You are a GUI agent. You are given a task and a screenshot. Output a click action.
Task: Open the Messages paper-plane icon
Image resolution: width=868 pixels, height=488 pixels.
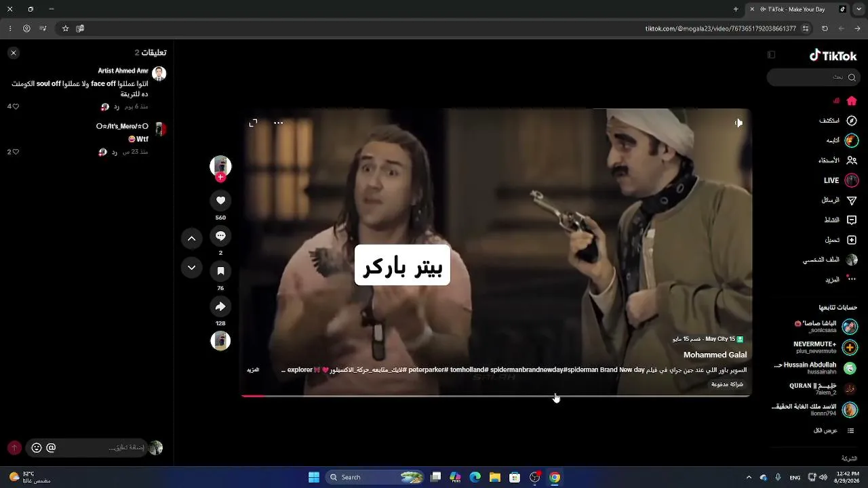point(852,201)
